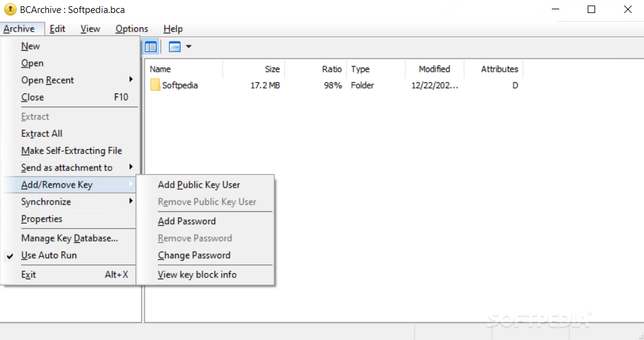Click the Softpedia folder icon in file list
The width and height of the screenshot is (644, 340).
click(x=155, y=85)
